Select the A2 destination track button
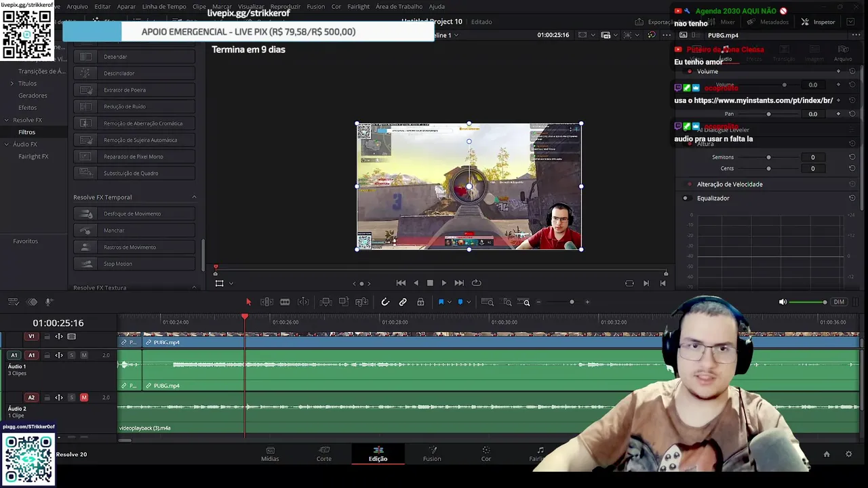Image resolution: width=868 pixels, height=488 pixels. pos(31,397)
